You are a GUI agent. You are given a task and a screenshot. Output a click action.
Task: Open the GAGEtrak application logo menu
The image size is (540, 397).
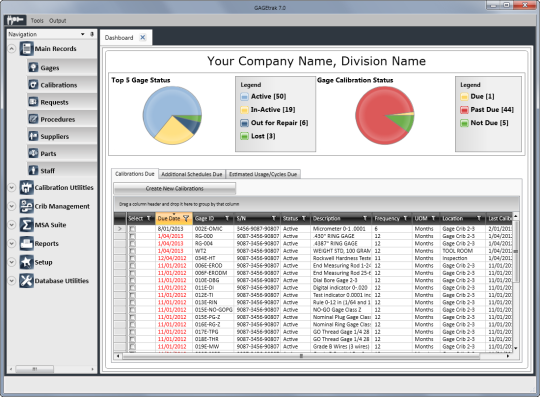(15, 20)
